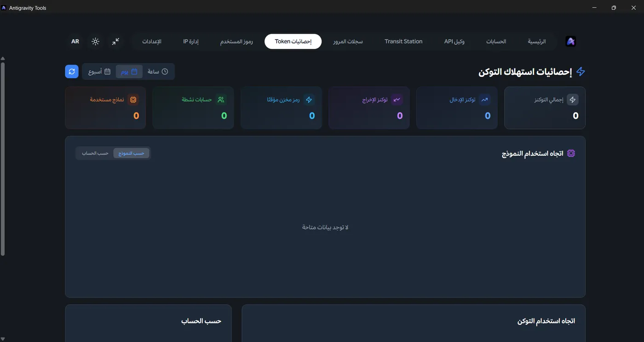Click the chip icon on نماذج مستخدمة card
Screen dimensions: 644x342
pyautogui.click(x=133, y=100)
